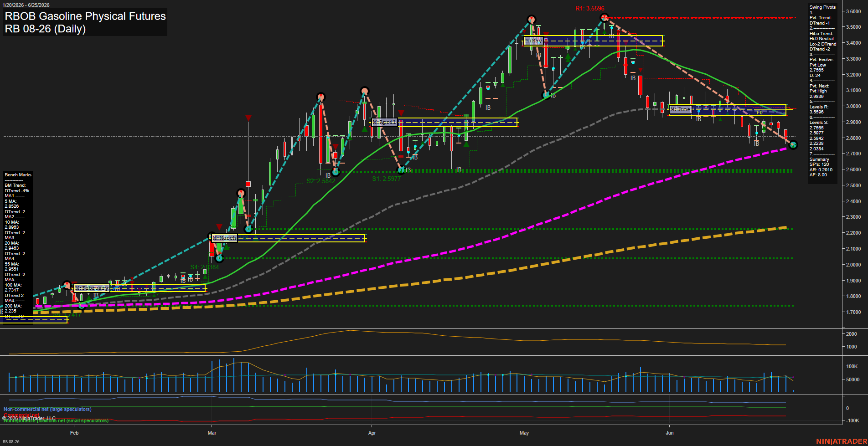Select the latest swing pivot low marker in June
The image size is (868, 446).
click(x=793, y=145)
